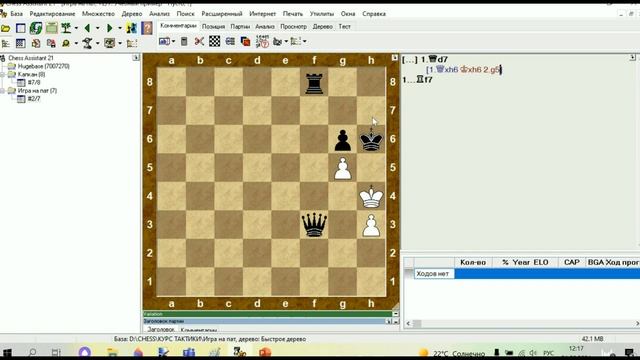Image resolution: width=640 pixels, height=360 pixels.
Task: Click the open database folder icon
Action: [x=5, y=28]
